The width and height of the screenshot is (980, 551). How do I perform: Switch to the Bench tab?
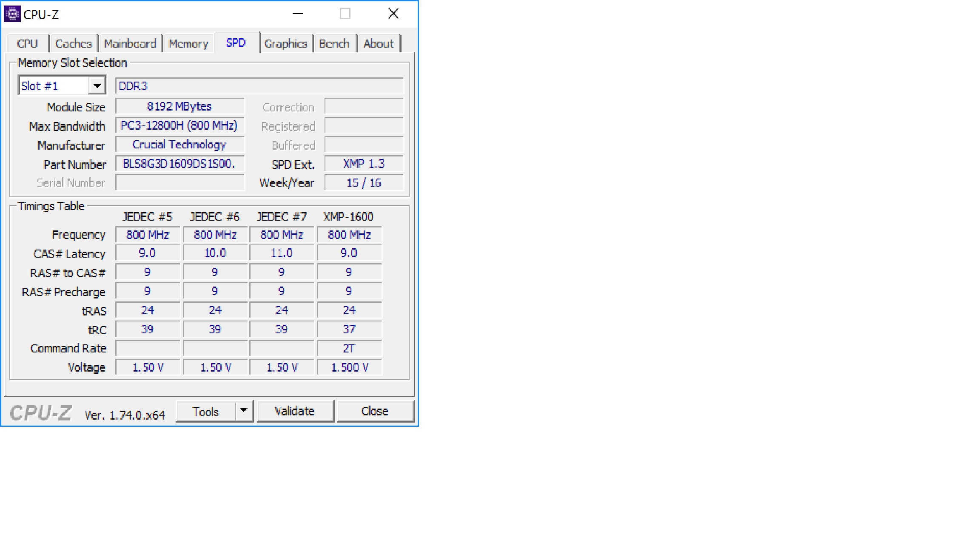click(x=334, y=43)
